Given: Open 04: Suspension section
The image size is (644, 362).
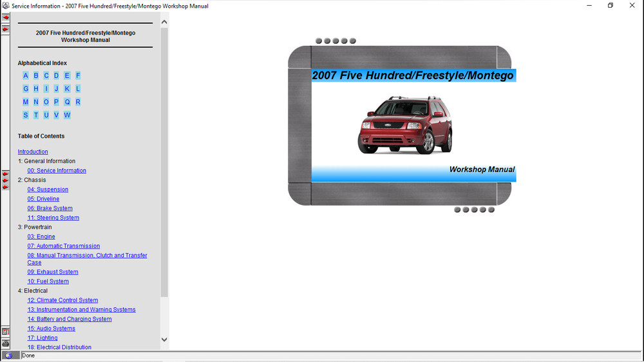Looking at the screenshot, I should pyautogui.click(x=48, y=189).
